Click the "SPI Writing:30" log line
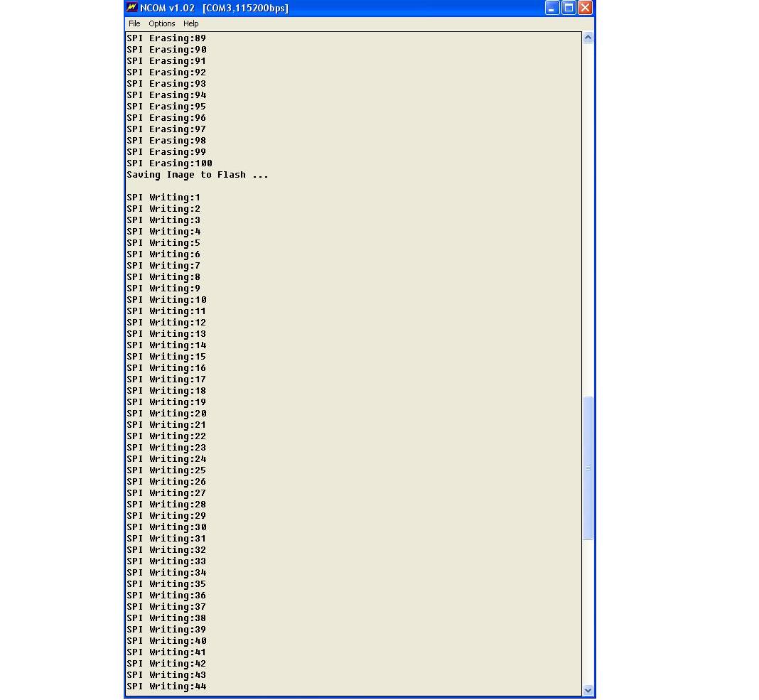The height and width of the screenshot is (700, 759). [x=166, y=527]
